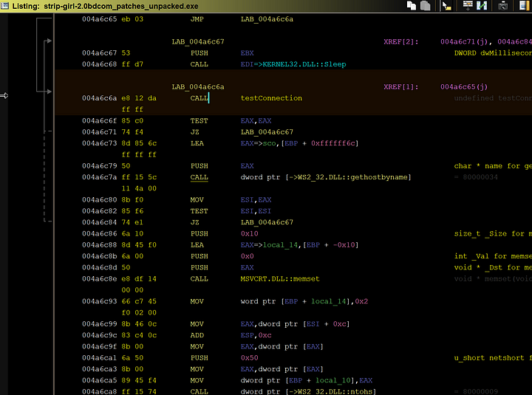Click PUSH 0x0 operand at 004a6c8b
This screenshot has height=395, width=532.
tap(248, 256)
